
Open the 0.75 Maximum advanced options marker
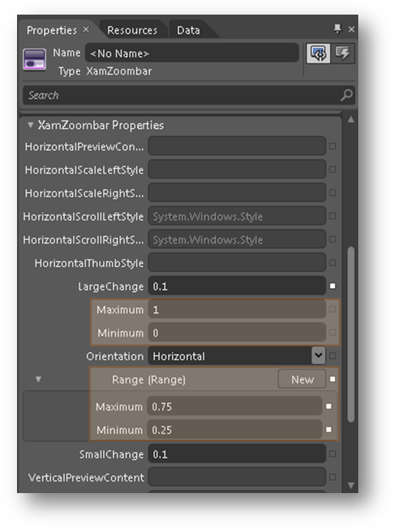(x=328, y=406)
